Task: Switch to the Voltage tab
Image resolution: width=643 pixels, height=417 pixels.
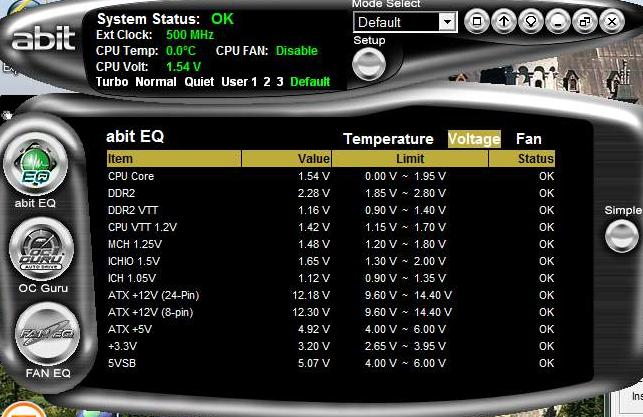Action: (474, 139)
